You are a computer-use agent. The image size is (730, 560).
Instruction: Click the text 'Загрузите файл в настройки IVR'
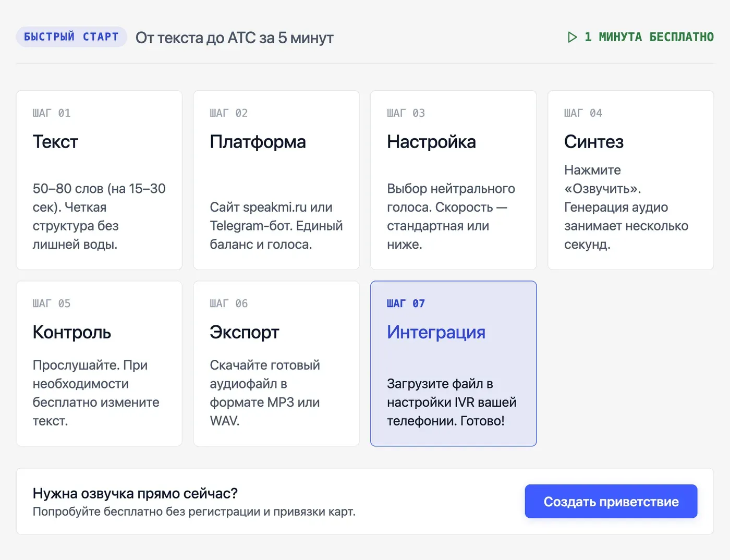[x=452, y=393]
